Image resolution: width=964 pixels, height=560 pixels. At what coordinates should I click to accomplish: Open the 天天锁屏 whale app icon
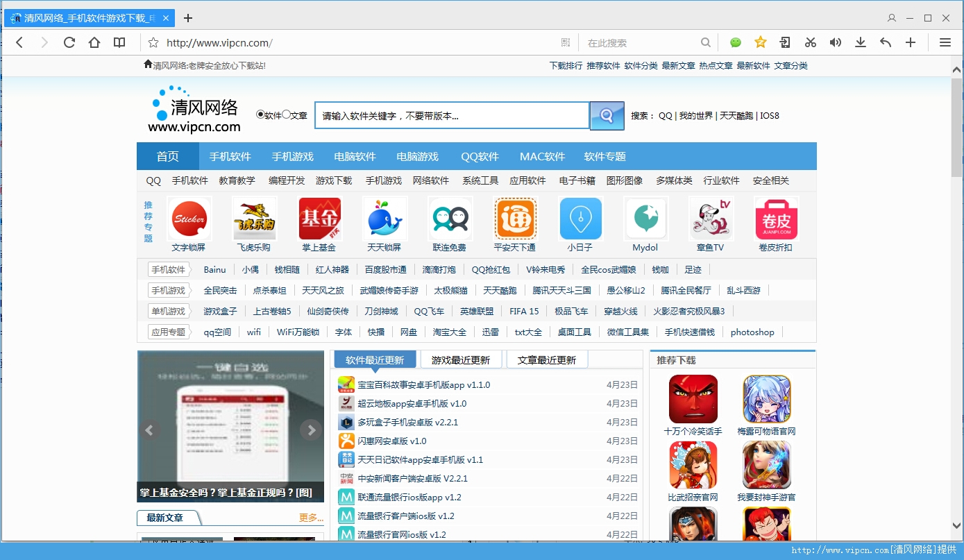(384, 218)
